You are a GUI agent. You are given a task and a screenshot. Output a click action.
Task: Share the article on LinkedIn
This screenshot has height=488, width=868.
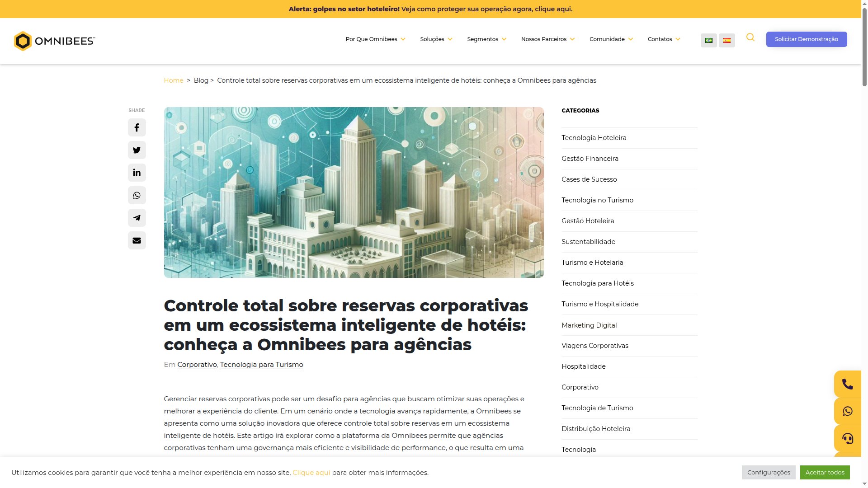[x=137, y=172]
